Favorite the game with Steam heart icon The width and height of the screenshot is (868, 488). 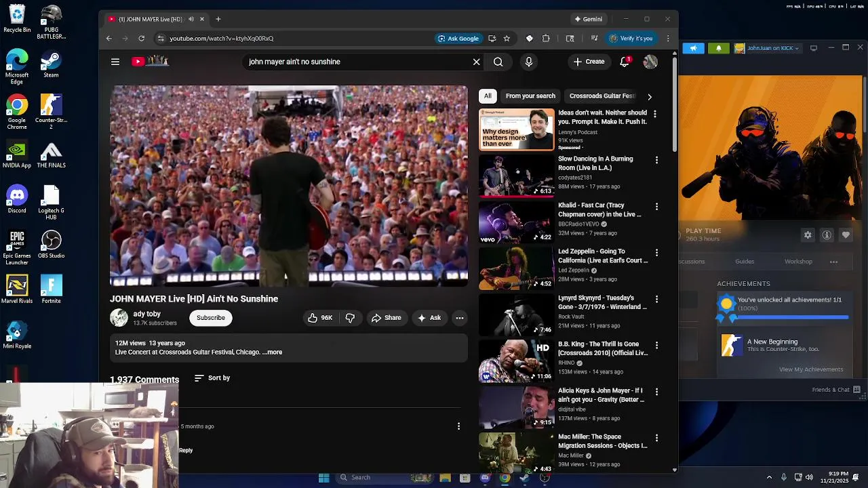(846, 235)
